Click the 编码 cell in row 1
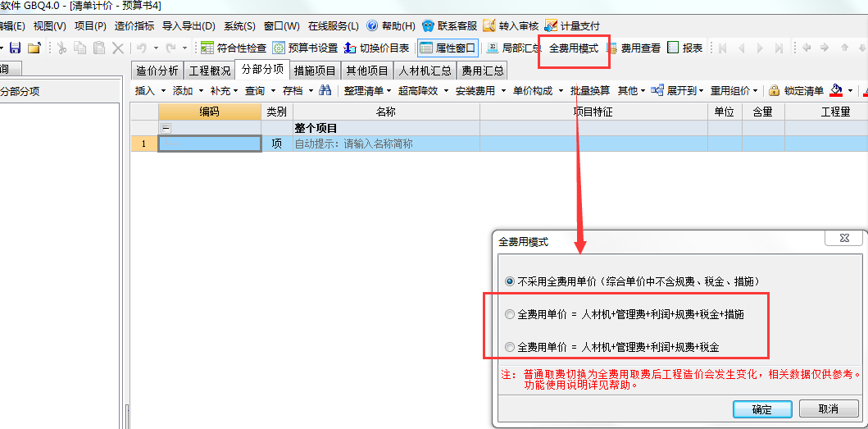 tap(209, 144)
